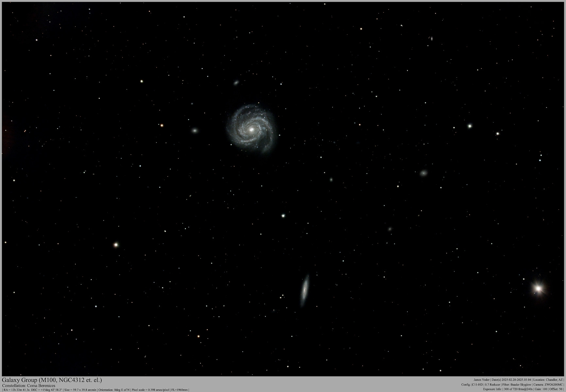Click the "Orientation: 0deg E of N" text
This screenshot has width=566, height=392.
(x=114, y=390)
